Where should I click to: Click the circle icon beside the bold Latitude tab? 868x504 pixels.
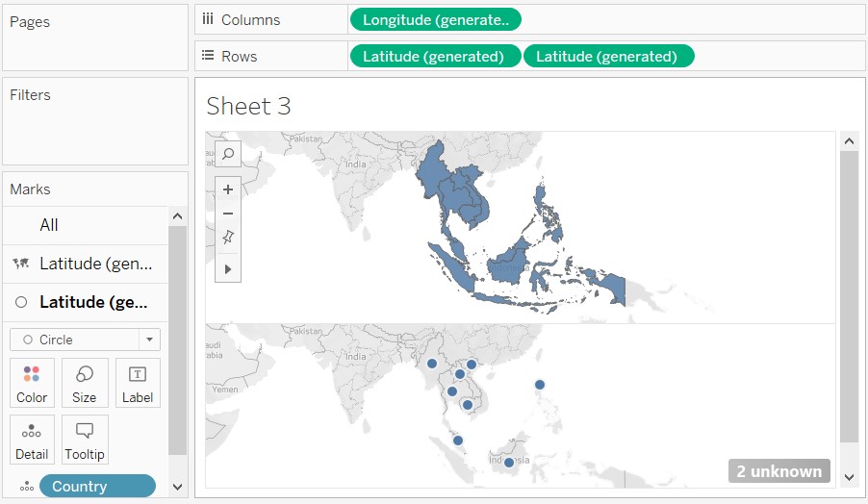(x=21, y=302)
